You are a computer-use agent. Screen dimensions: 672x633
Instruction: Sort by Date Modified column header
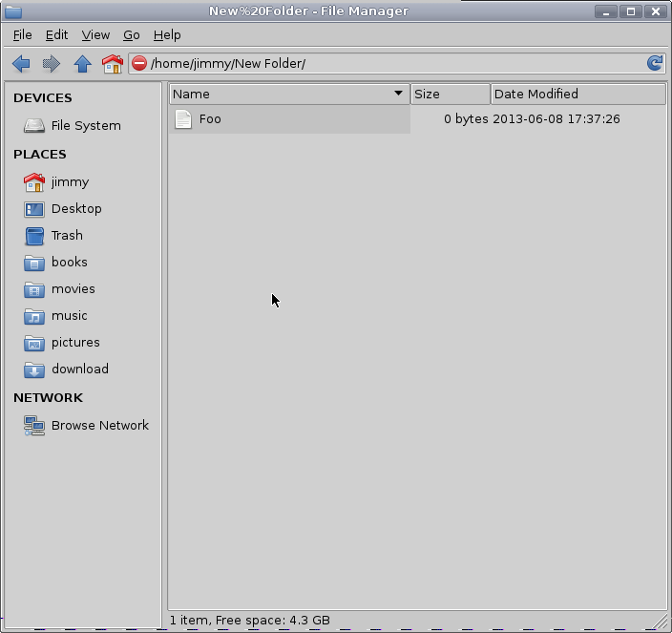pos(577,94)
